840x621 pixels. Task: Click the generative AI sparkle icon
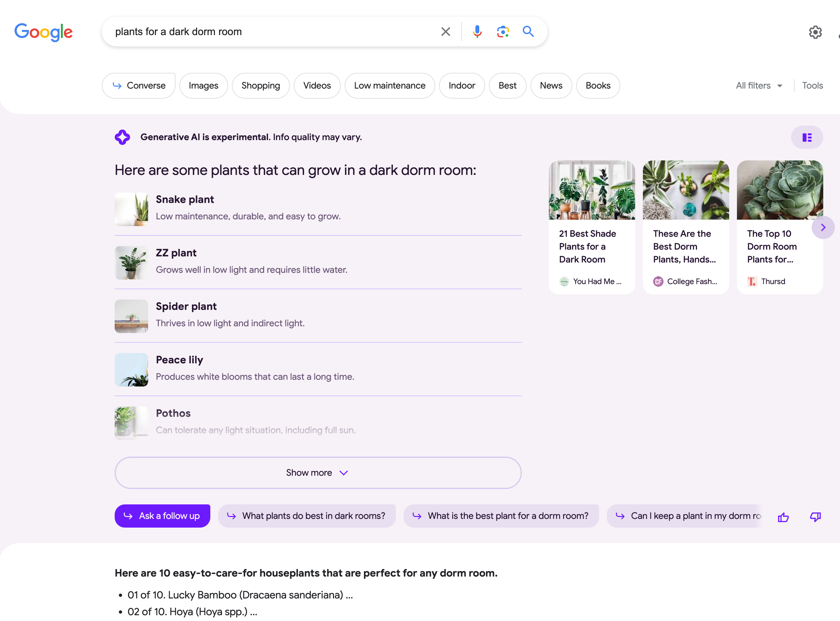point(122,137)
